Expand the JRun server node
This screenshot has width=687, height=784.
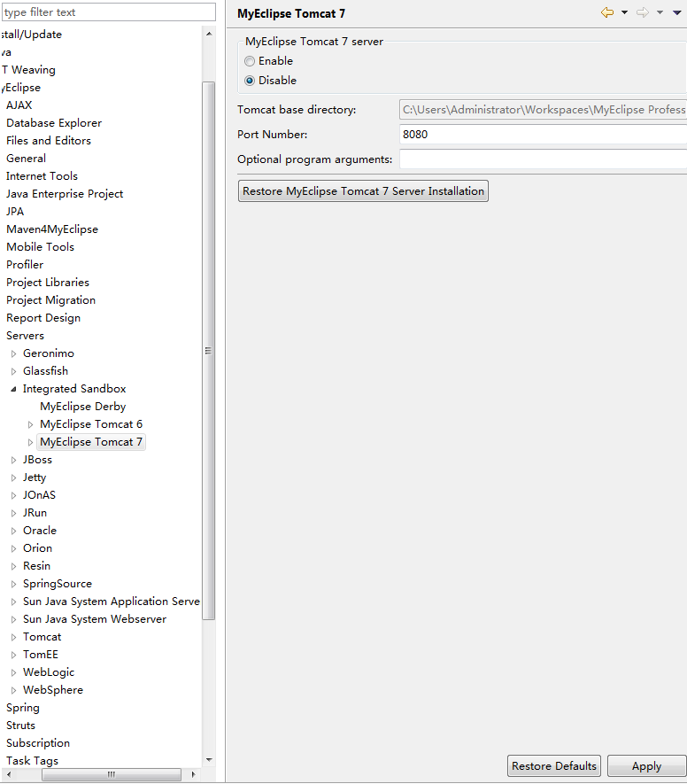[x=13, y=514]
